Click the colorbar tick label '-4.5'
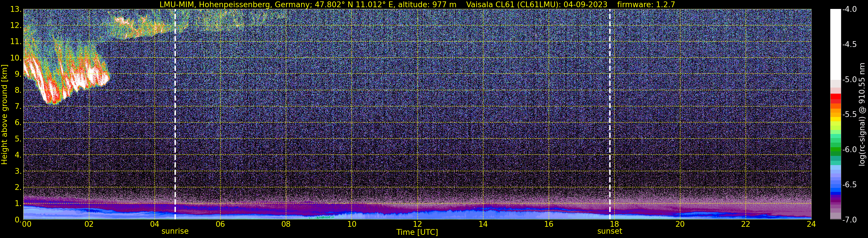This screenshot has width=868, height=238. tap(849, 44)
